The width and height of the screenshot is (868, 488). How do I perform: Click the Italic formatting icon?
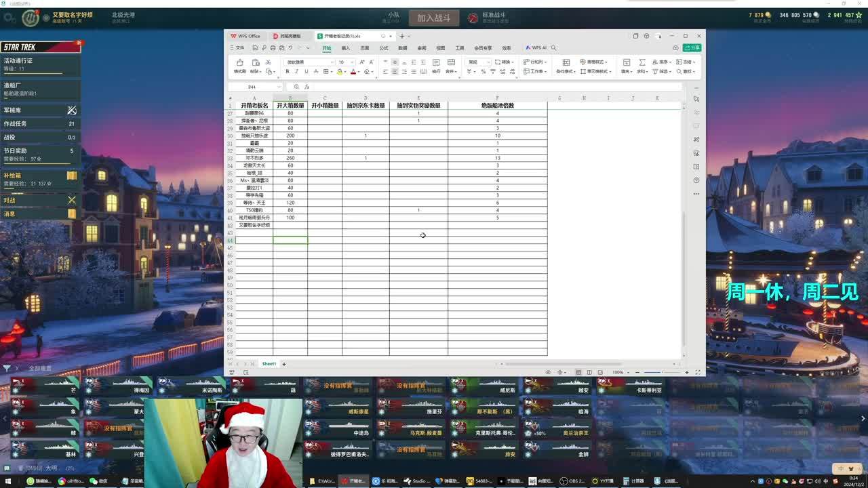pyautogui.click(x=296, y=71)
